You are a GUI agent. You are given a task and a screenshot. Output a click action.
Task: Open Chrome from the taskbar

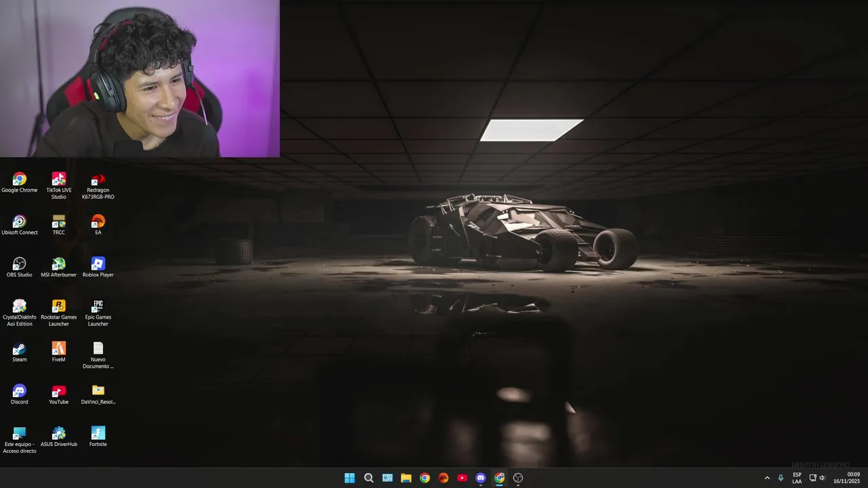click(x=425, y=478)
